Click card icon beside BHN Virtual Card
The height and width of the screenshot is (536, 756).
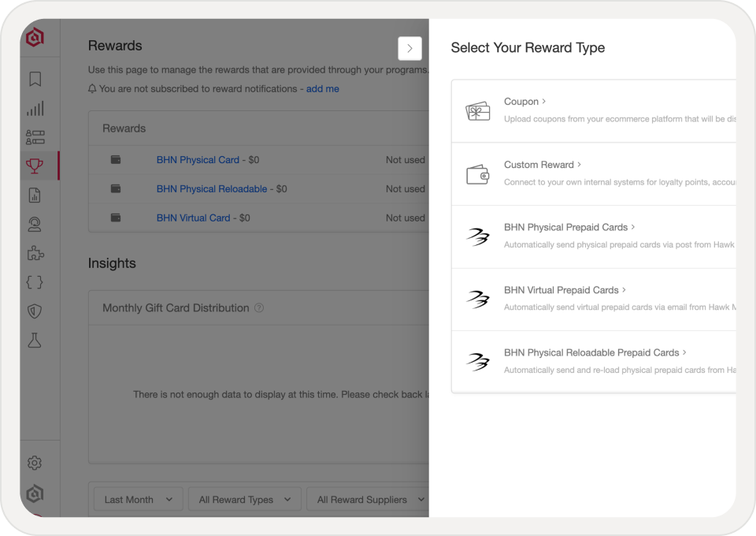(116, 218)
